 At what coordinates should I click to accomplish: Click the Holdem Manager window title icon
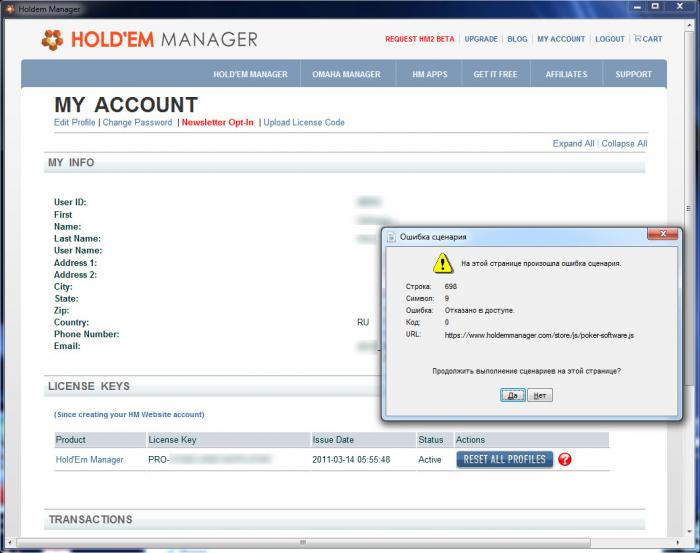(9, 8)
